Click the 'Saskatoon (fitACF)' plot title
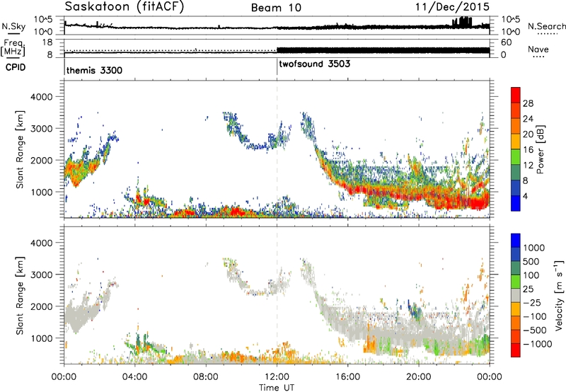The image size is (566, 392). [125, 6]
